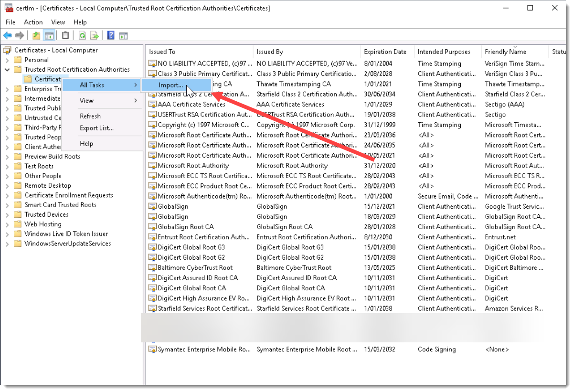Select the Smart Card Trusted Roots store
This screenshot has height=392, width=573.
[x=61, y=205]
